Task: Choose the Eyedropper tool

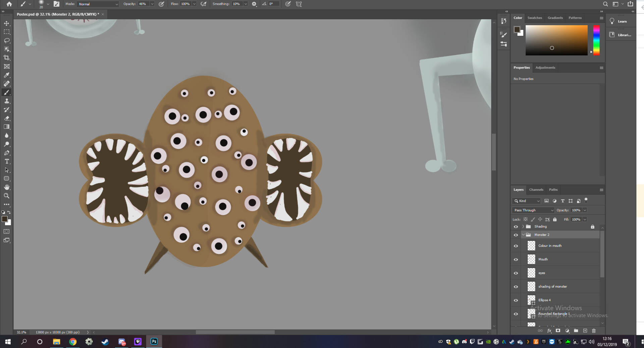Action: click(x=7, y=75)
